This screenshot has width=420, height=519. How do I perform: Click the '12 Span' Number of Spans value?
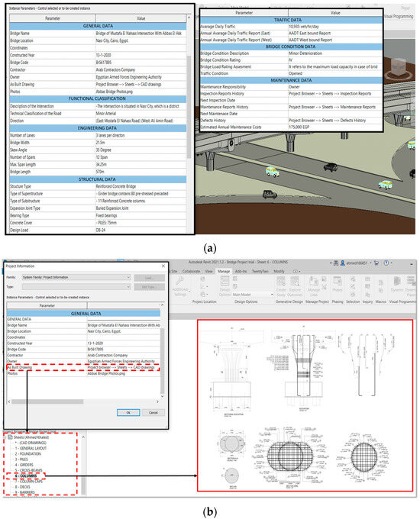(x=102, y=157)
